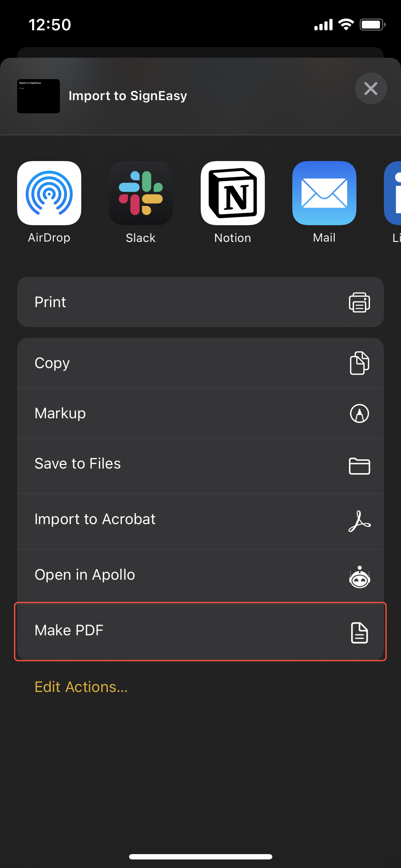
Task: Tap the partially visible LinkedIn icon
Action: click(392, 193)
